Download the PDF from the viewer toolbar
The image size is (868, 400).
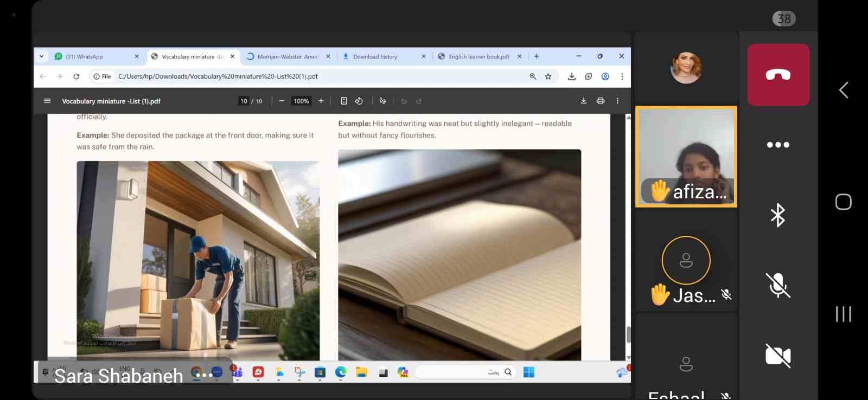coord(583,101)
